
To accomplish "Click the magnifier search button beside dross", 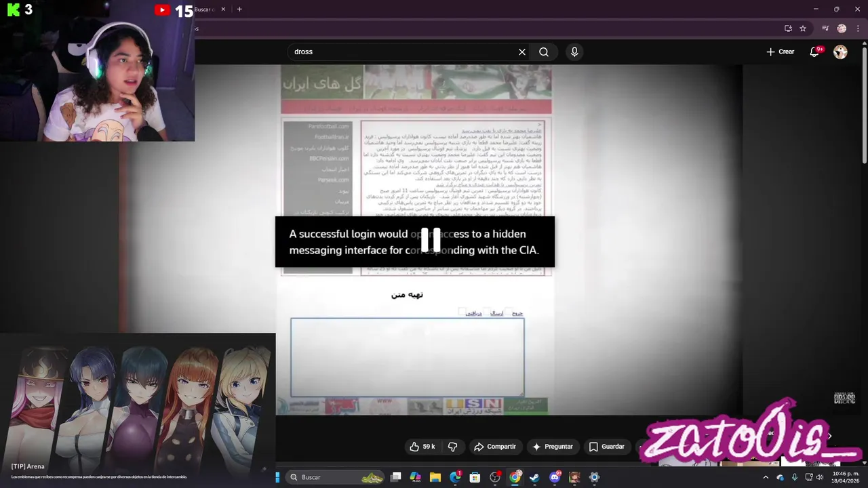I will (544, 52).
